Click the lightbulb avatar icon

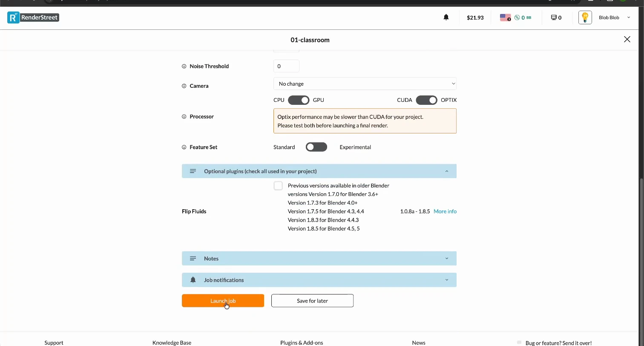585,17
